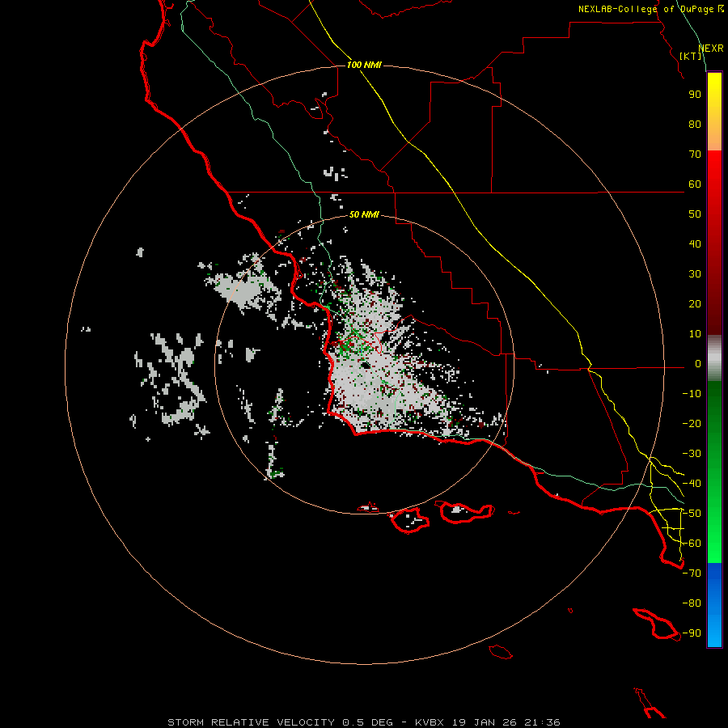This screenshot has width=728, height=728.
Task: Click the -20 value on velocity scale
Action: (692, 424)
